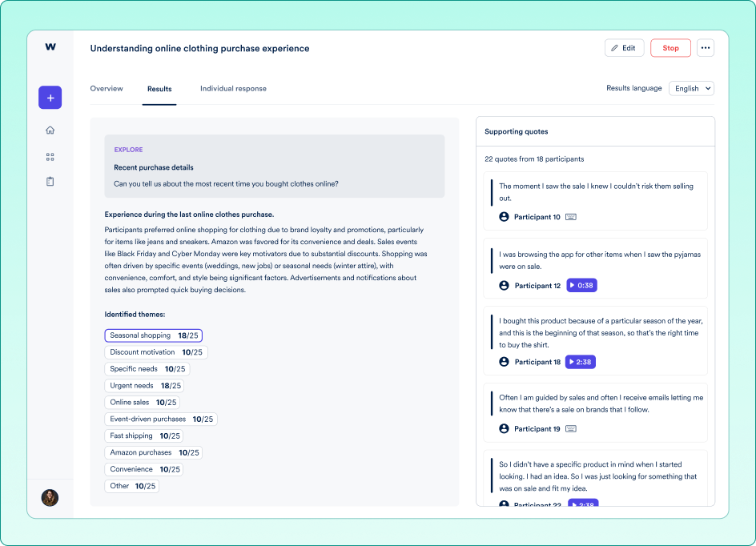
Task: Select the Results tab
Action: pyautogui.click(x=159, y=89)
